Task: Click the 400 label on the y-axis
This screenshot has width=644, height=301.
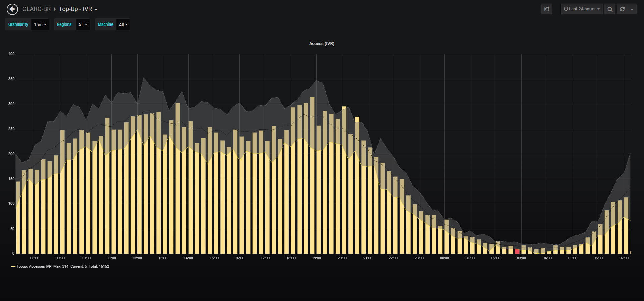Action: click(x=11, y=54)
